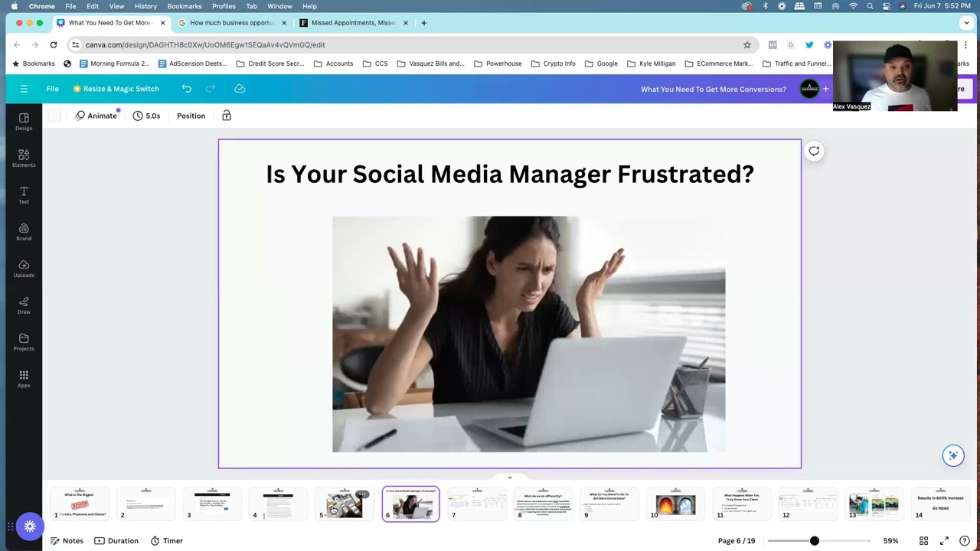Open the Duration timeline view

[x=116, y=541]
